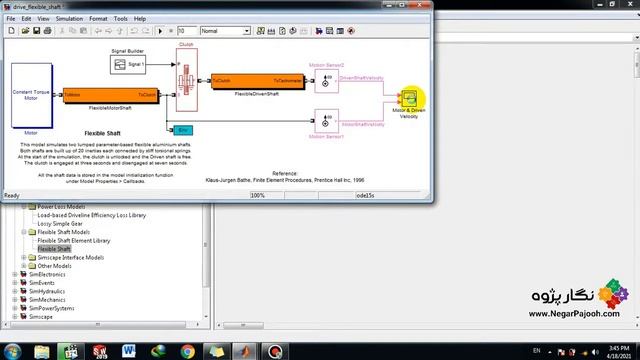This screenshot has height=360, width=640.
Task: Open SolidWorks 2019 from taskbar
Action: pyautogui.click(x=100, y=351)
